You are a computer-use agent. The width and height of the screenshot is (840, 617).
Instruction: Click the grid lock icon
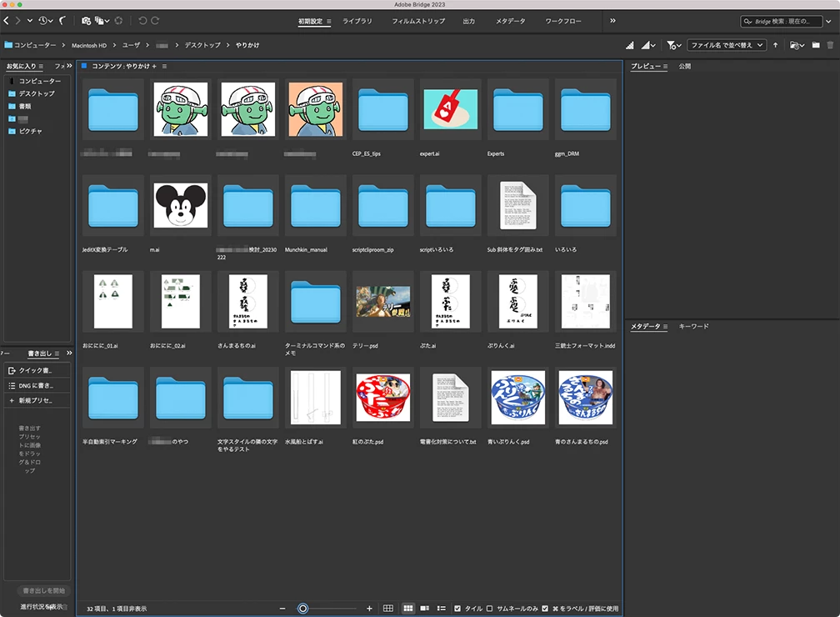(387, 609)
